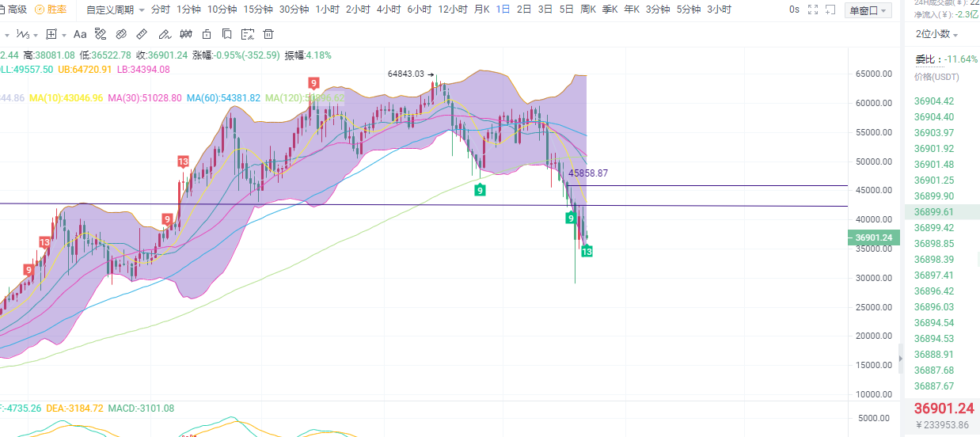Click the trash delete drawings icon
980x437 pixels.
click(268, 34)
